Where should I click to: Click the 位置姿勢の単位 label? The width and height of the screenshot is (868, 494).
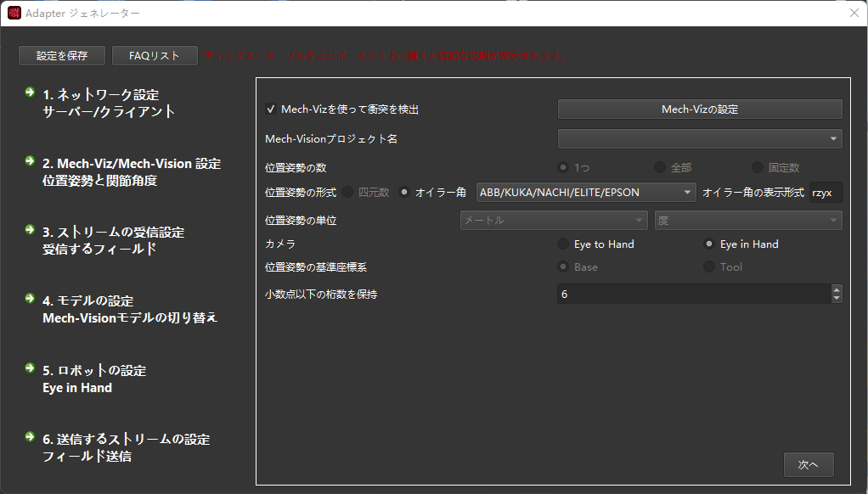(301, 220)
